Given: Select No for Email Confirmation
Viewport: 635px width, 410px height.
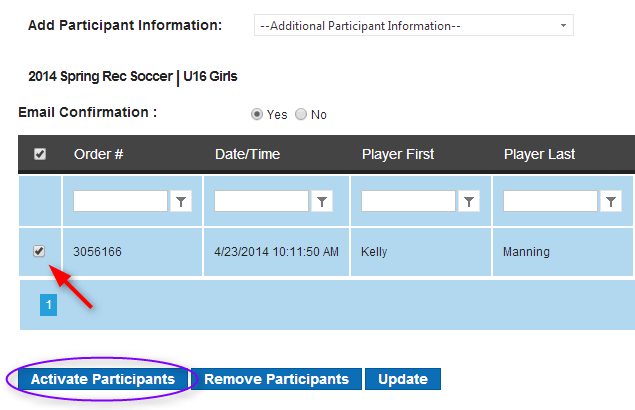Looking at the screenshot, I should [301, 114].
